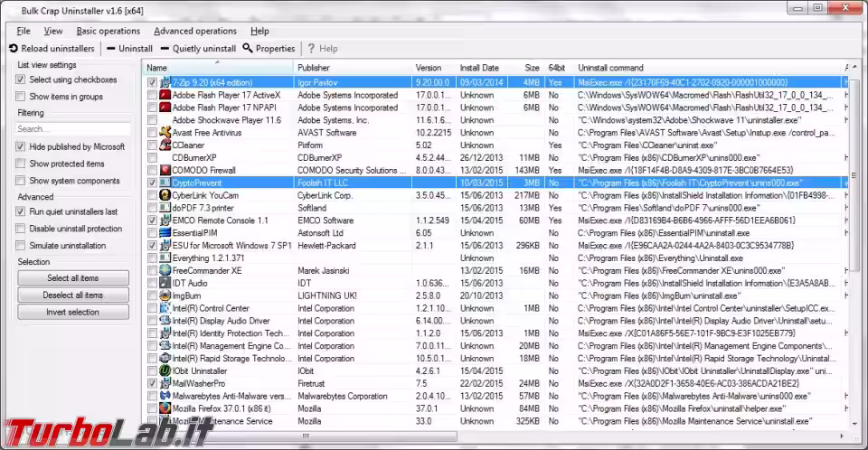Sort list by Name column header
The height and width of the screenshot is (450, 868).
tap(218, 68)
